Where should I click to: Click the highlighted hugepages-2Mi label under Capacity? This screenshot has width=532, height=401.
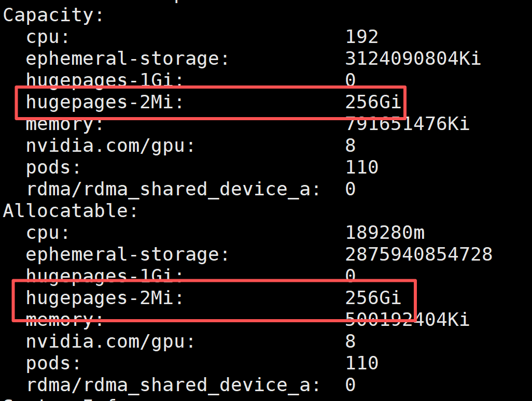coord(105,103)
